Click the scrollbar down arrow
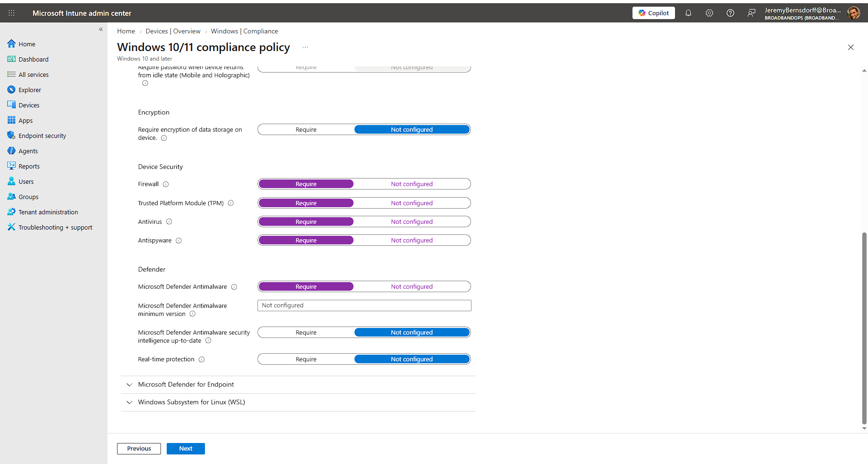868x464 pixels. click(x=864, y=428)
